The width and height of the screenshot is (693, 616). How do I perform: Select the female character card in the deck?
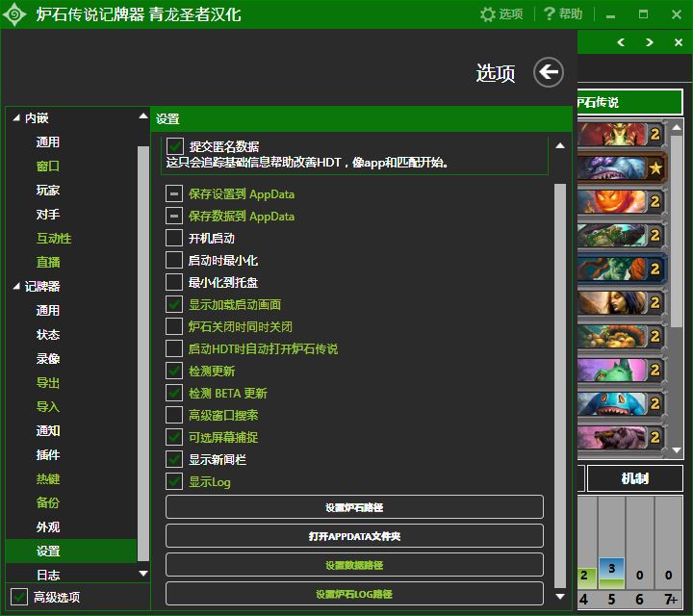(x=621, y=302)
